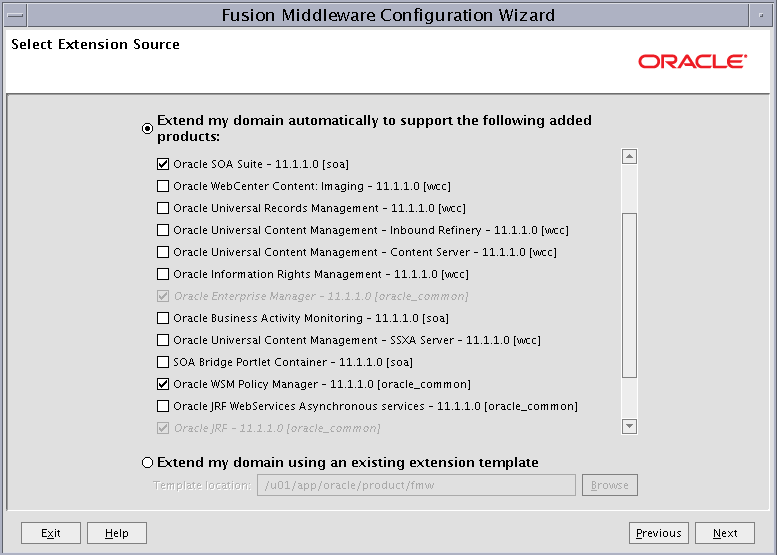
Task: Open the window menu in title bar
Action: click(15, 15)
